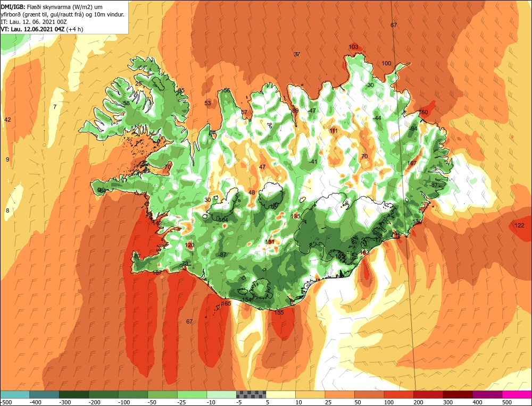Click the map value 165

226,303
